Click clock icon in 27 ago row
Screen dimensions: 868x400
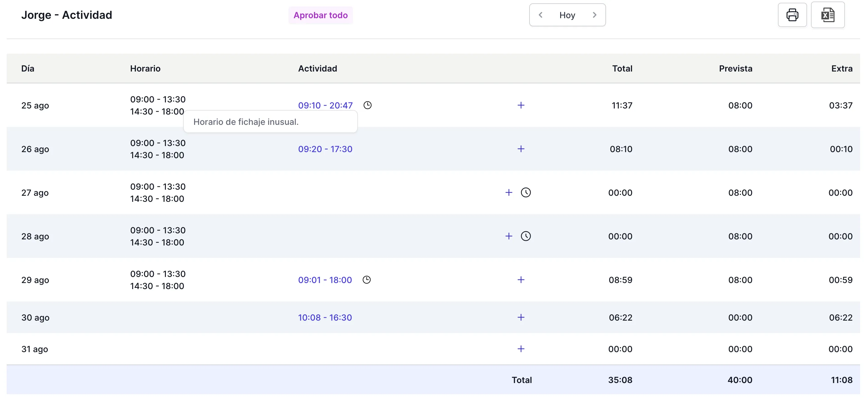tap(526, 193)
